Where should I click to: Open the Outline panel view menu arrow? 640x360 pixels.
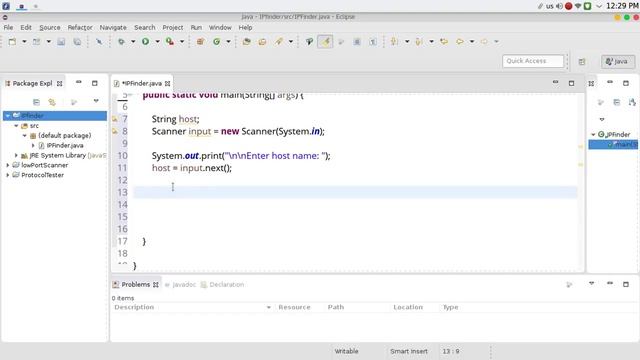tap(602, 120)
